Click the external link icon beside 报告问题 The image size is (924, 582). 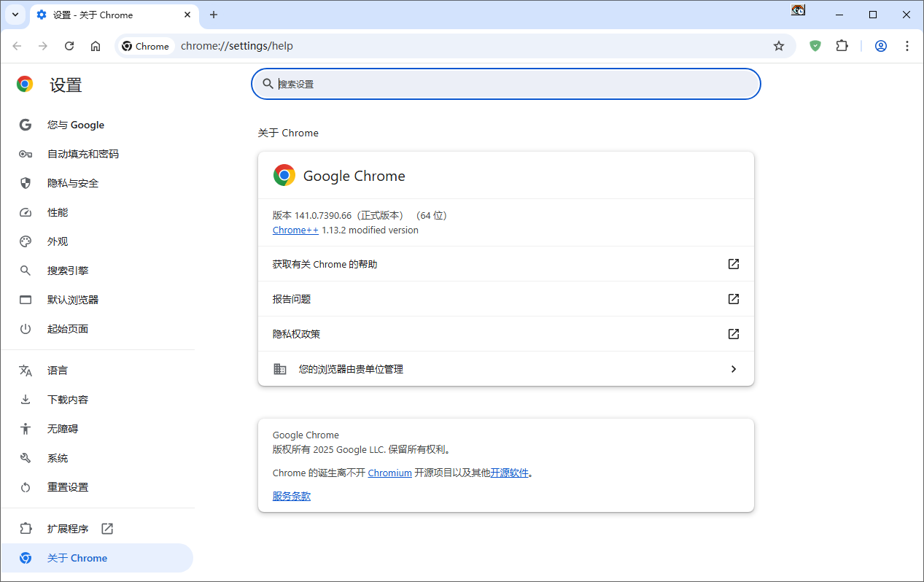pos(733,299)
